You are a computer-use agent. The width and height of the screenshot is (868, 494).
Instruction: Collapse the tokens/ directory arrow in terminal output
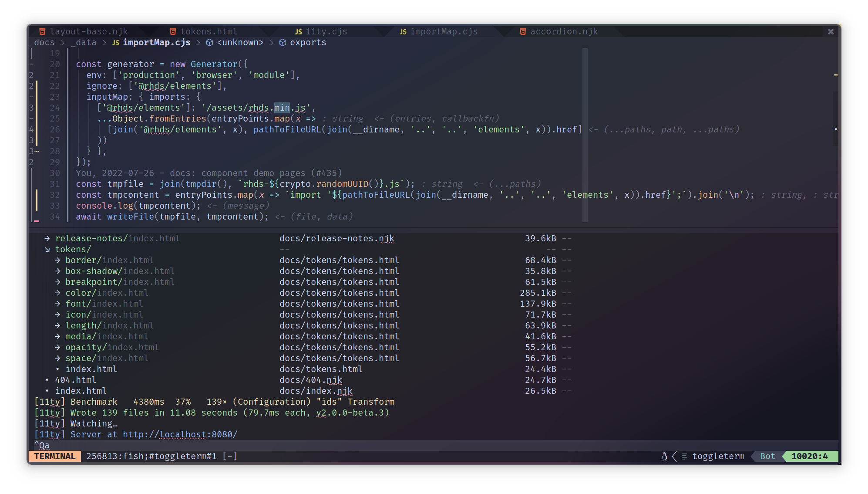47,249
